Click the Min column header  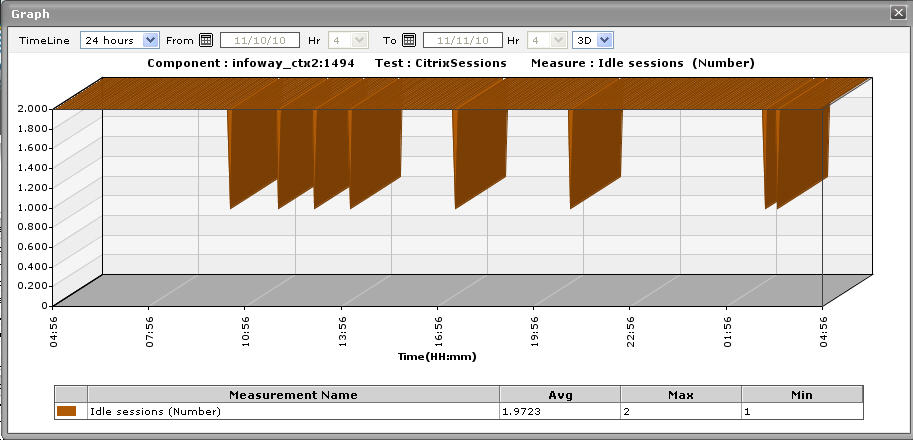(x=802, y=395)
